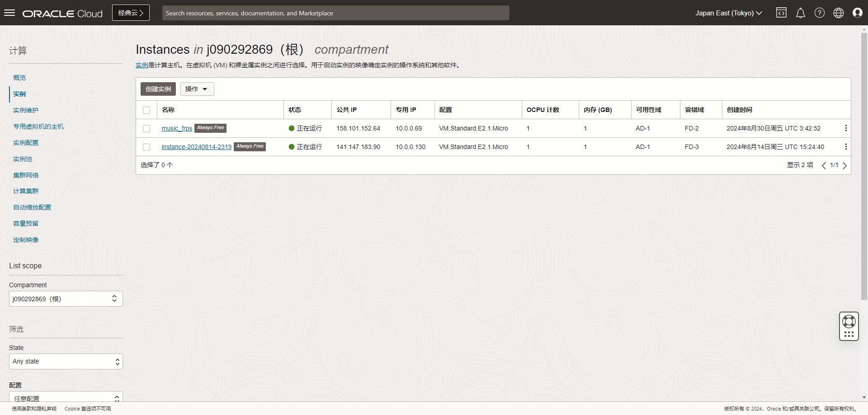
Task: Expand the Japan East (Tokyo) region selector
Action: [728, 13]
